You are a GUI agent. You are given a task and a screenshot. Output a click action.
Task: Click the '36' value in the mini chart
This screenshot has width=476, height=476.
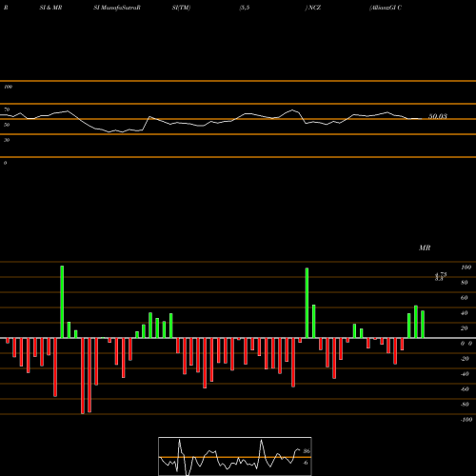(x=307, y=451)
